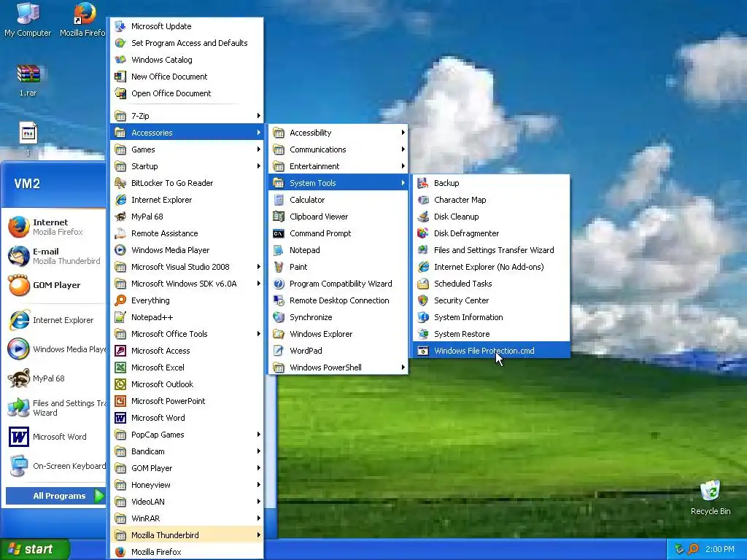Expand Games submenu arrow
This screenshot has width=747, height=560.
[x=259, y=149]
